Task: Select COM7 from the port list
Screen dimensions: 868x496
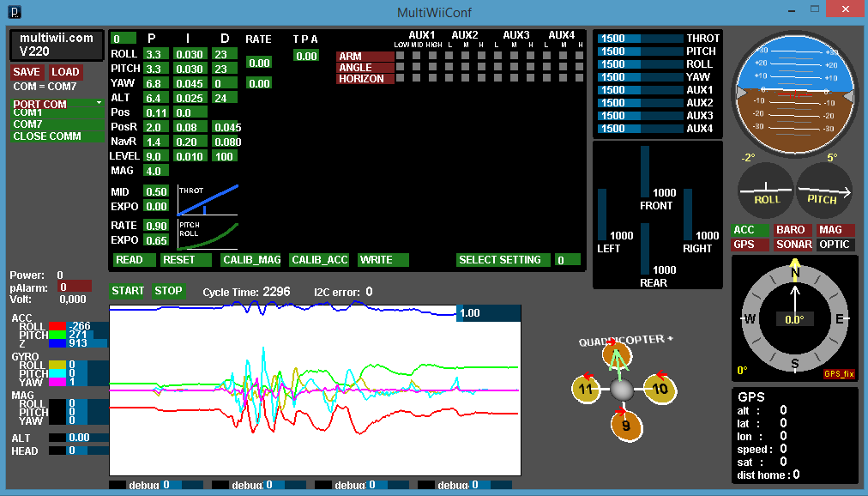Action: tap(57, 124)
